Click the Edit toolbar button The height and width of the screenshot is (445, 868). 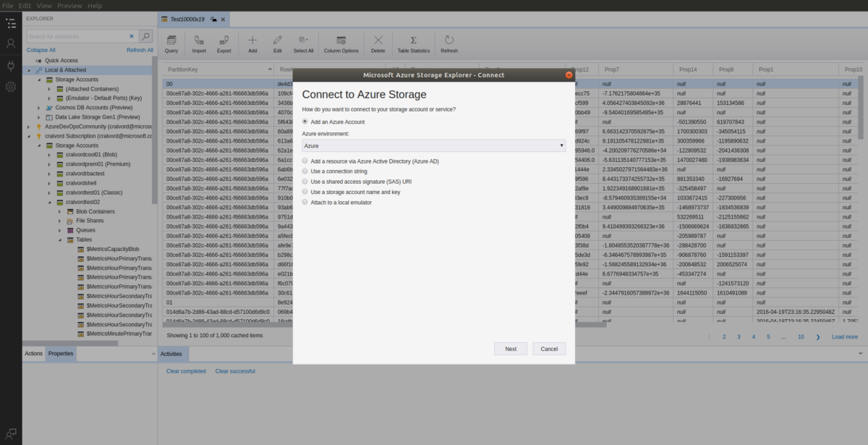coord(278,44)
